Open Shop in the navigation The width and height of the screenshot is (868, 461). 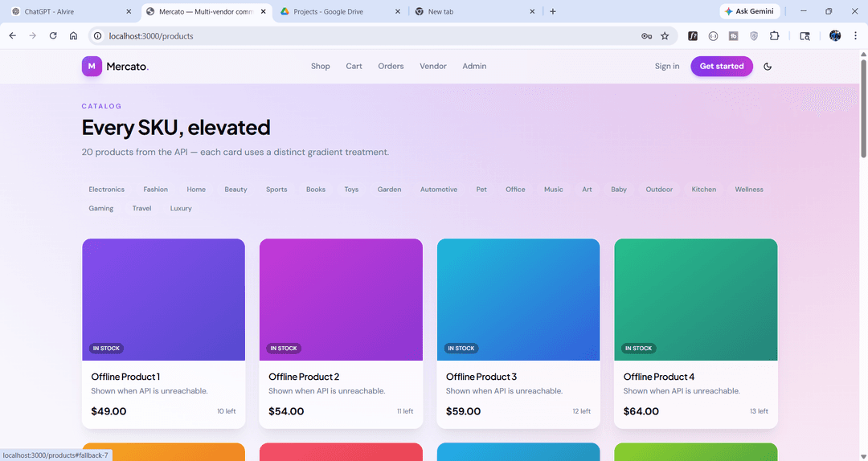point(321,66)
